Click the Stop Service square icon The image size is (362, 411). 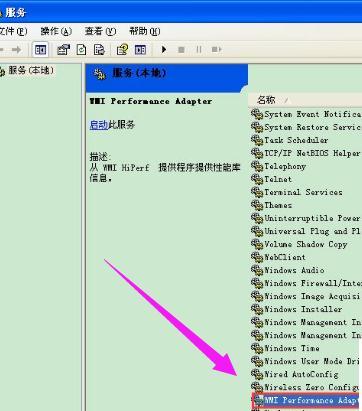click(181, 50)
